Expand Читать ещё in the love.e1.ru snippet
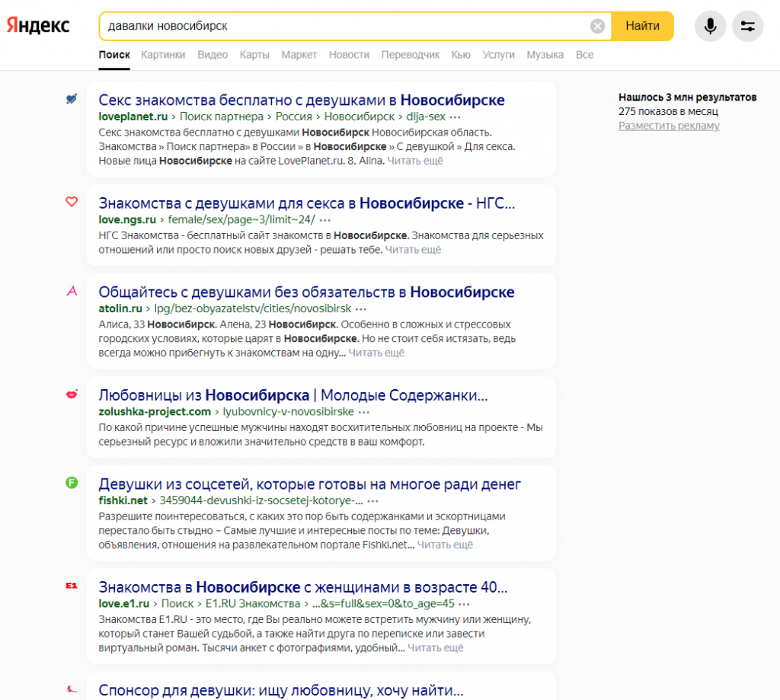780x700 pixels. coord(435,647)
